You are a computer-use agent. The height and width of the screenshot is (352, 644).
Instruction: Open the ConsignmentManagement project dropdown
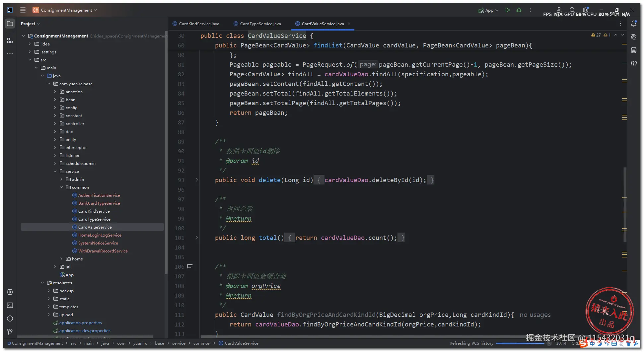coord(69,10)
